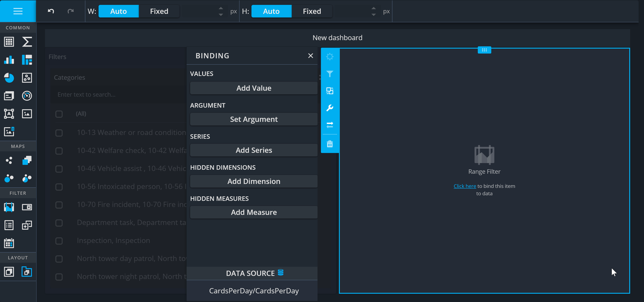Image resolution: width=644 pixels, height=302 pixels.
Task: Add a Gauges item from toolbox
Action: click(x=27, y=96)
